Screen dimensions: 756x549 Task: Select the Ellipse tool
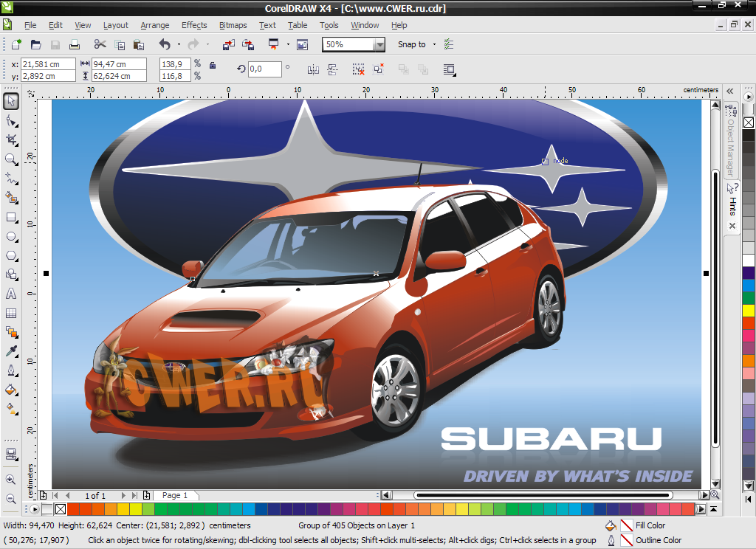(x=11, y=236)
